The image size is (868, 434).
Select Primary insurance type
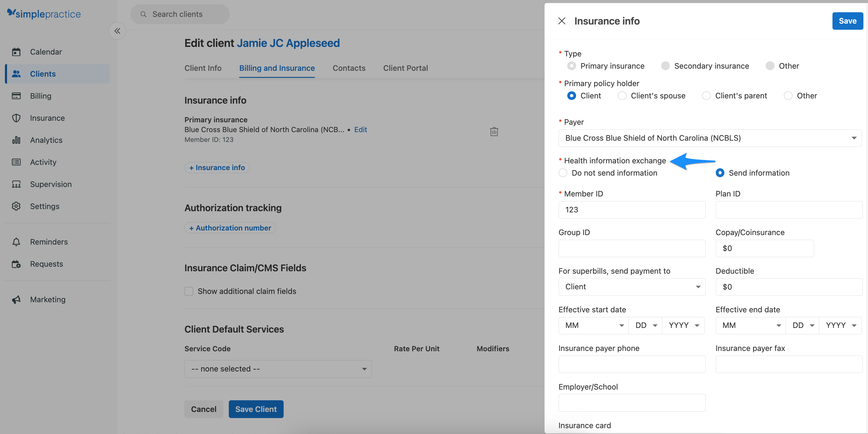(572, 66)
